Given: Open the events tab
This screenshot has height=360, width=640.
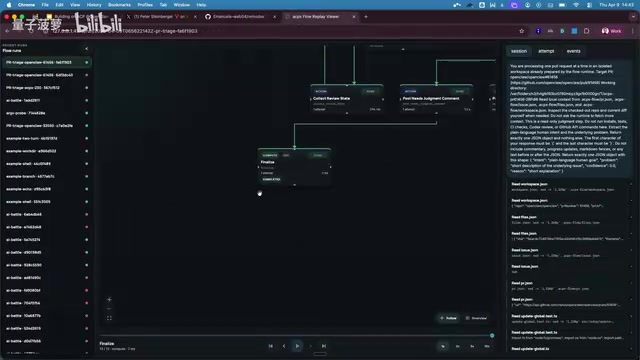Looking at the screenshot, I should click(x=573, y=51).
